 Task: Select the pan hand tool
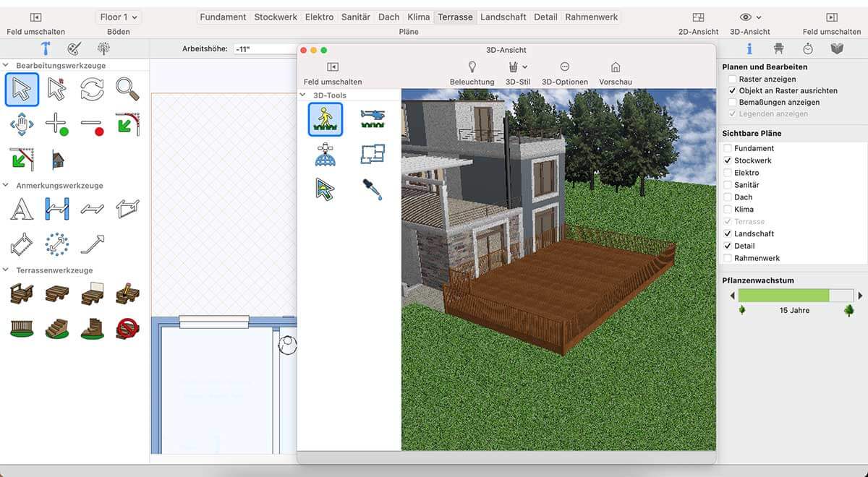pyautogui.click(x=22, y=124)
